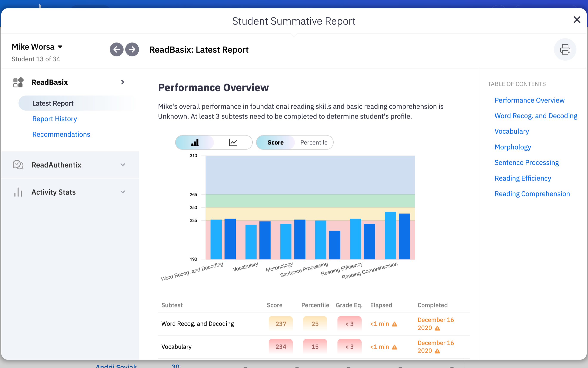Click the ReadAuthentix sidebar heading
Viewport: 588px width, 368px height.
[x=56, y=165]
